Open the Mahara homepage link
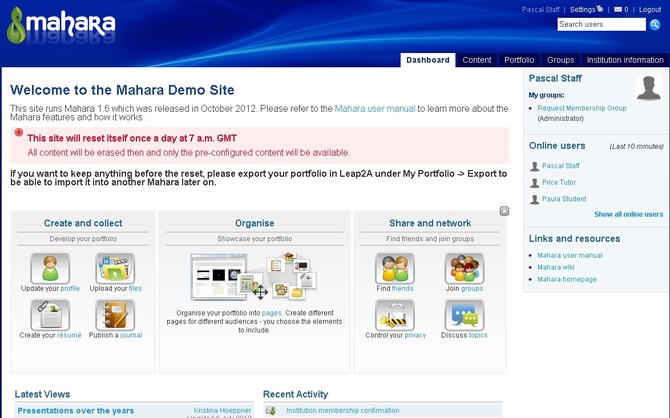The image size is (670, 418). (567, 279)
